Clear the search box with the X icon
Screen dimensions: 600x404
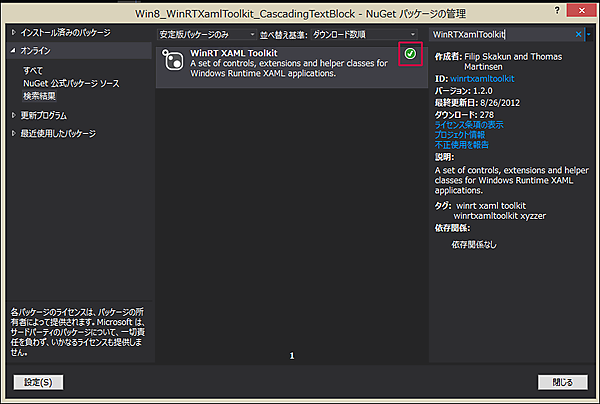578,34
